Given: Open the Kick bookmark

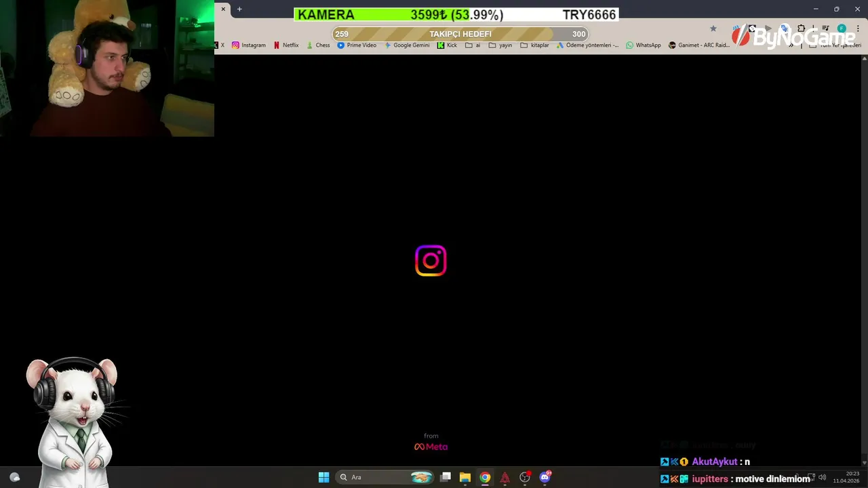Looking at the screenshot, I should pyautogui.click(x=447, y=45).
